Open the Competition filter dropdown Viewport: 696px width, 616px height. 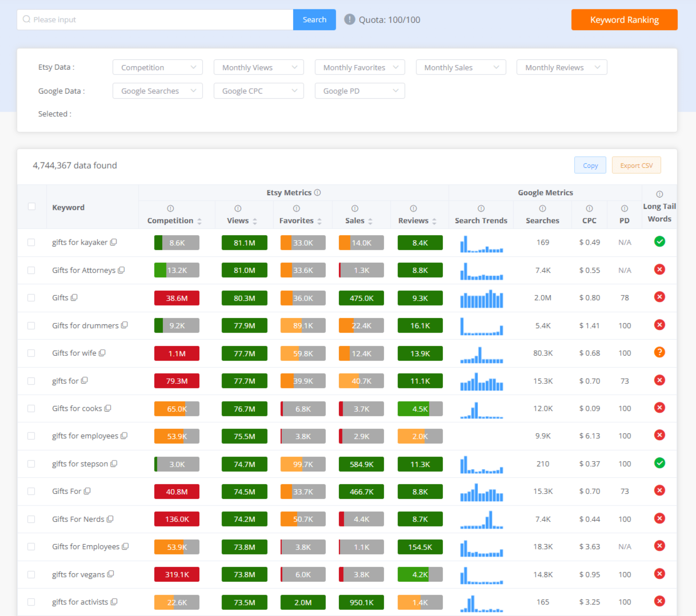[x=157, y=67]
